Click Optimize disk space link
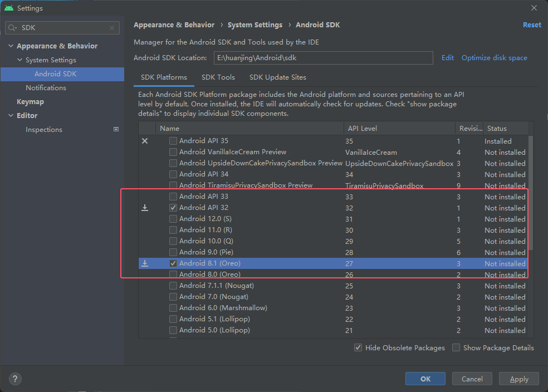Image resolution: width=548 pixels, height=392 pixels. coord(494,58)
